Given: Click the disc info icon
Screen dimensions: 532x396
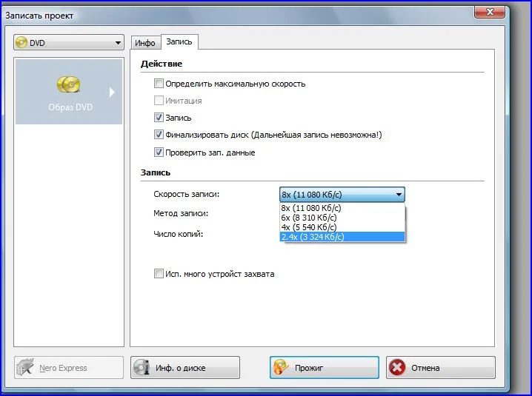Looking at the screenshot, I should (142, 367).
